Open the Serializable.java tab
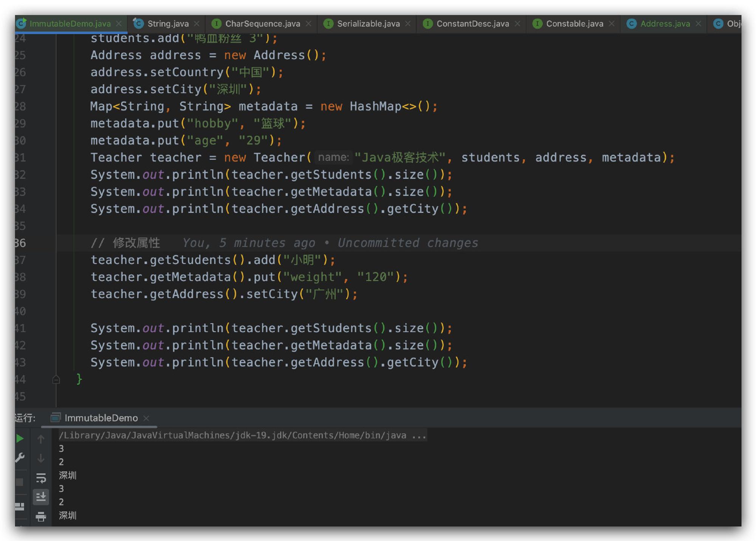Image resolution: width=756 pixels, height=541 pixels. 368,23
